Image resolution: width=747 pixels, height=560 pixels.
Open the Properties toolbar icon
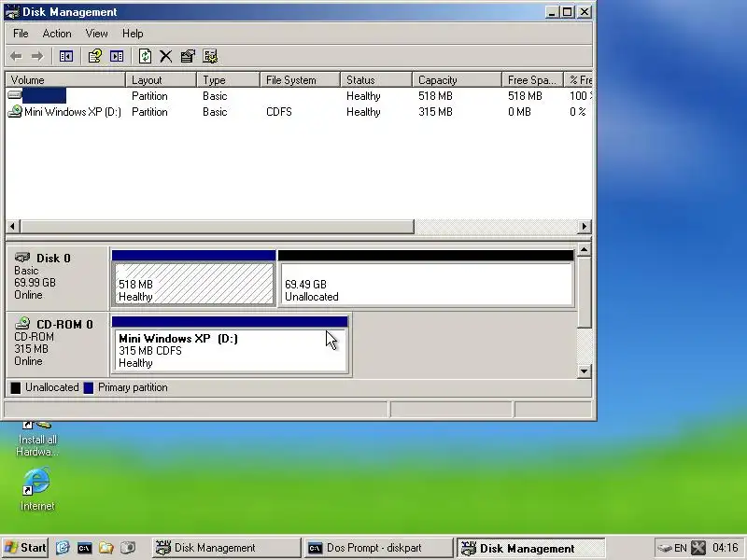coord(188,56)
